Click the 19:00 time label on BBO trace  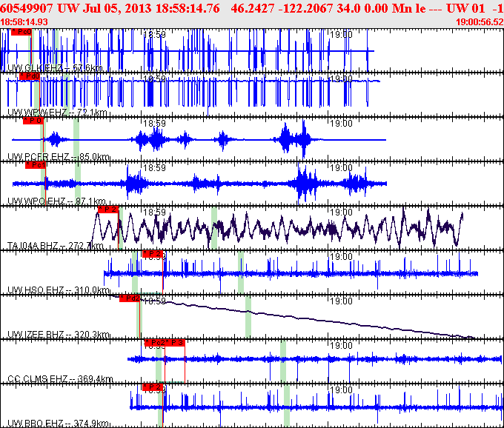tap(342, 389)
